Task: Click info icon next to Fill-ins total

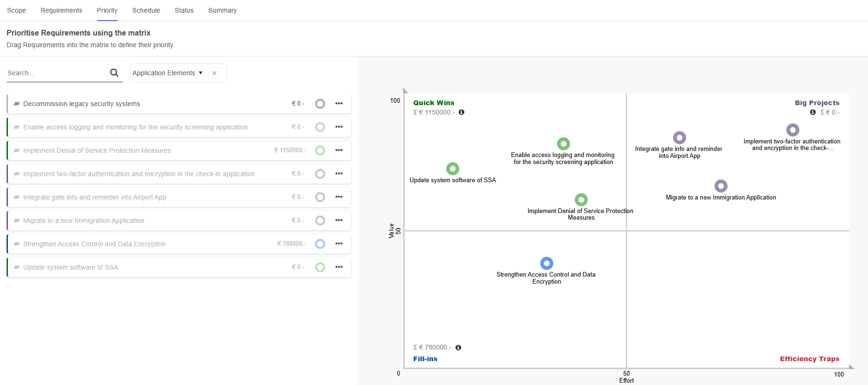Action: click(x=458, y=348)
